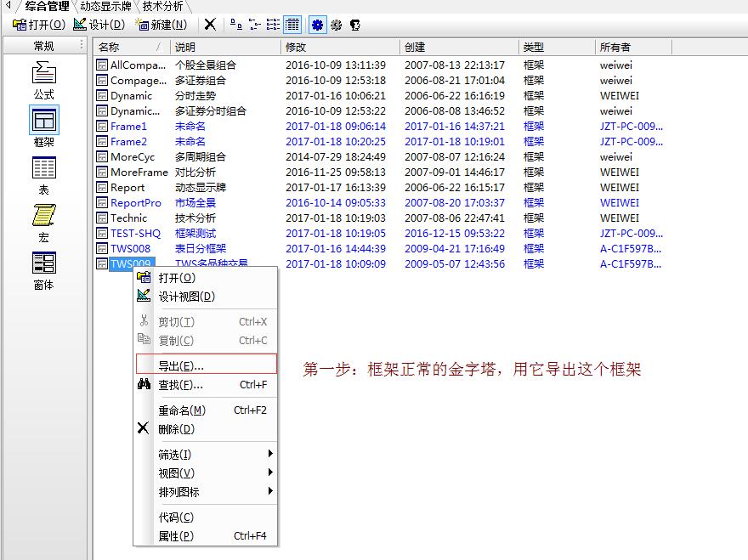Switch to list view icon
The height and width of the screenshot is (560, 748).
[274, 25]
